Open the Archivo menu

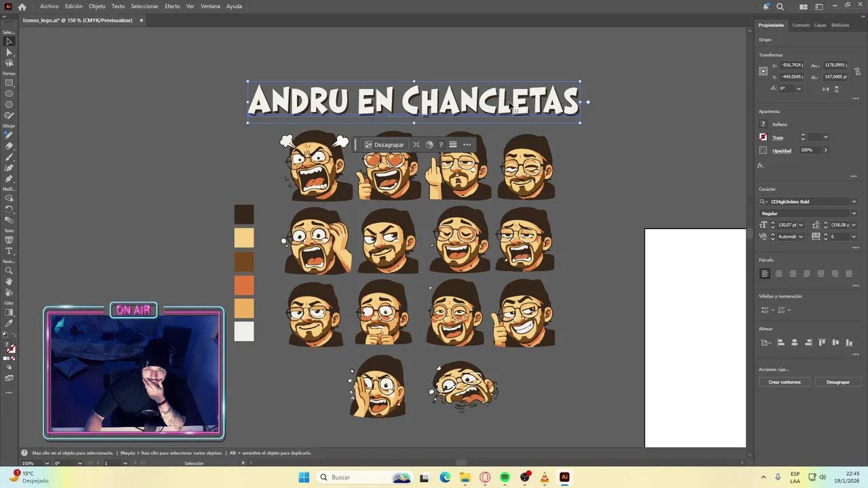pos(50,6)
